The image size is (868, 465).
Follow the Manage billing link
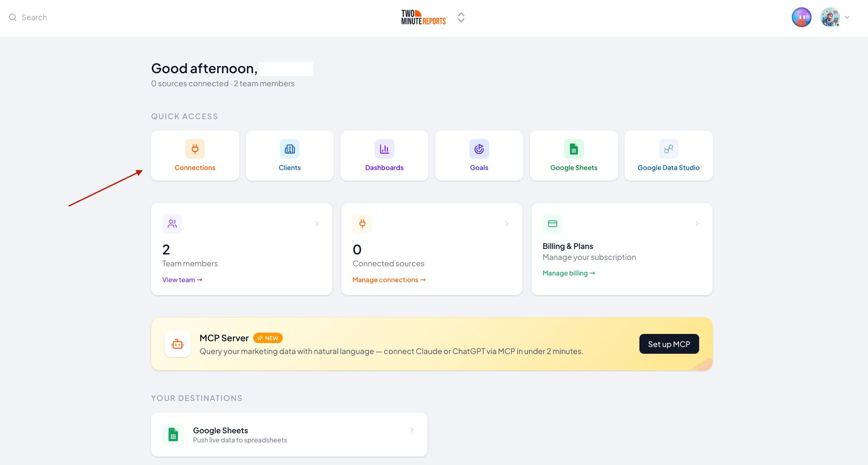point(569,273)
